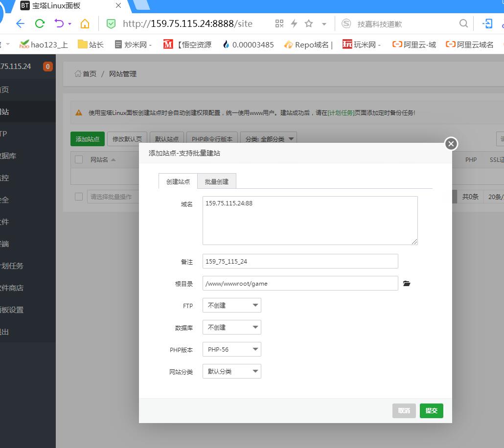Close the add-site dialog with X
504x448 pixels.
click(451, 143)
